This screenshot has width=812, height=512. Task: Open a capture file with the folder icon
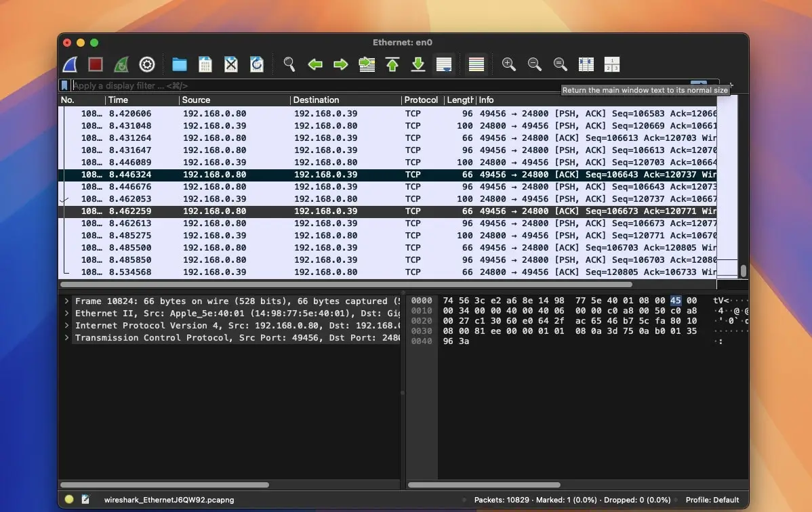179,65
